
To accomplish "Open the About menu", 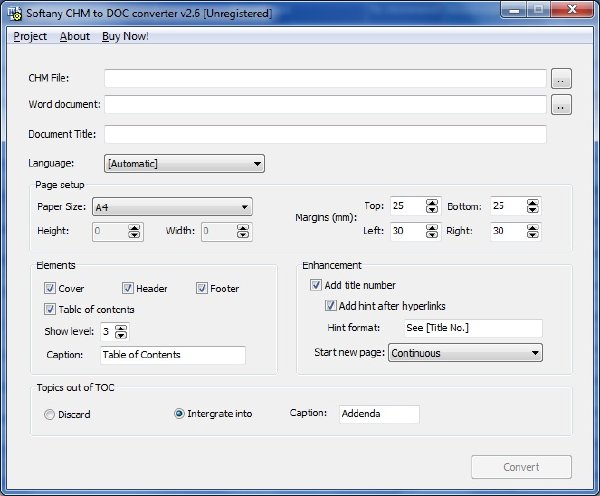I will 75,36.
